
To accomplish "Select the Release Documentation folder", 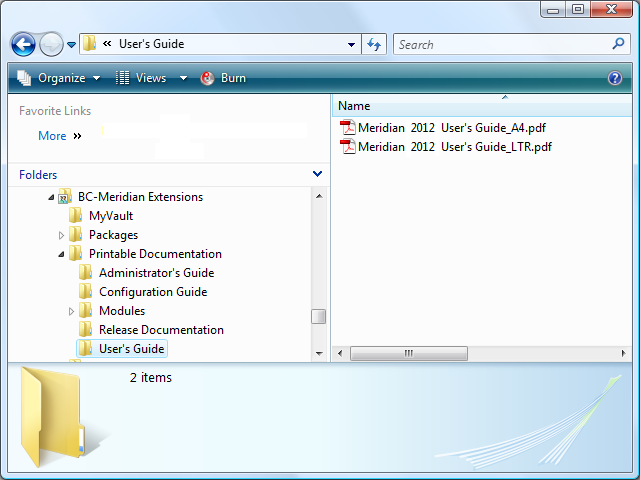I will point(161,330).
